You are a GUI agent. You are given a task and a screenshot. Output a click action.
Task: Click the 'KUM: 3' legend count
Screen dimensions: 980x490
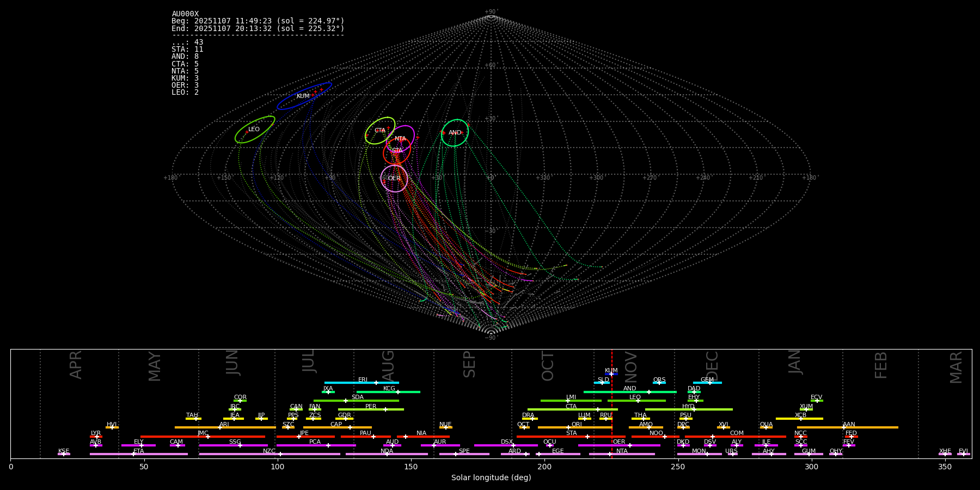(x=185, y=78)
